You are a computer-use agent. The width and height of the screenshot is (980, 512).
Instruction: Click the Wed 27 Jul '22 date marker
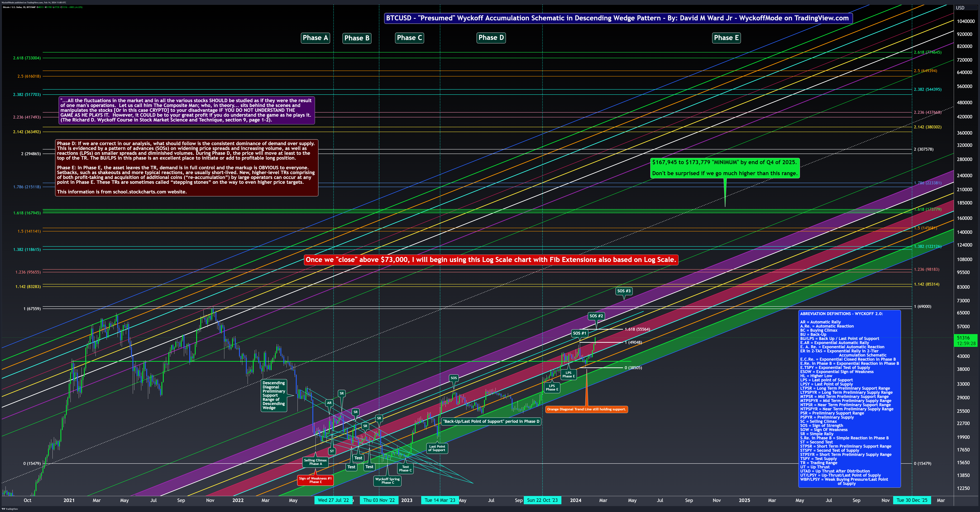pyautogui.click(x=333, y=500)
